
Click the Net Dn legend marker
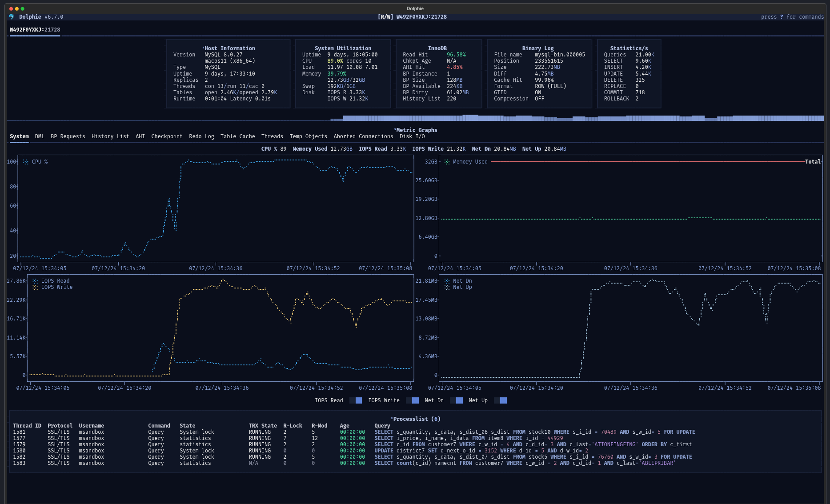coord(447,281)
